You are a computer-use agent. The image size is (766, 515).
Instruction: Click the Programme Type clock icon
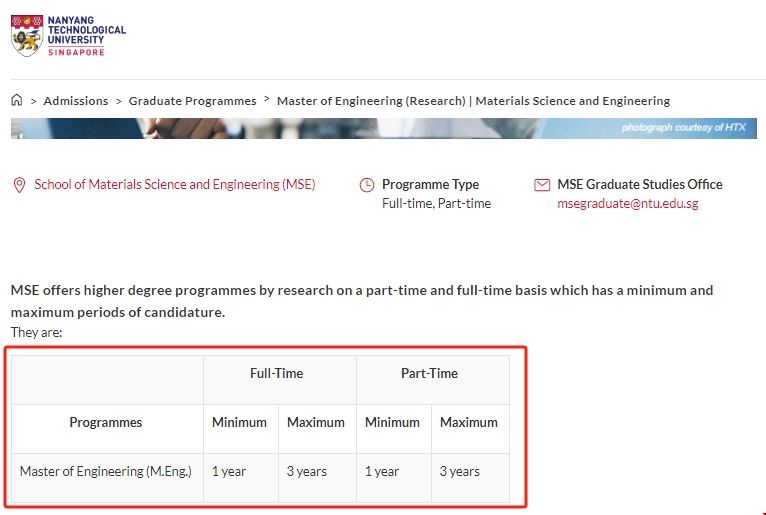click(367, 185)
